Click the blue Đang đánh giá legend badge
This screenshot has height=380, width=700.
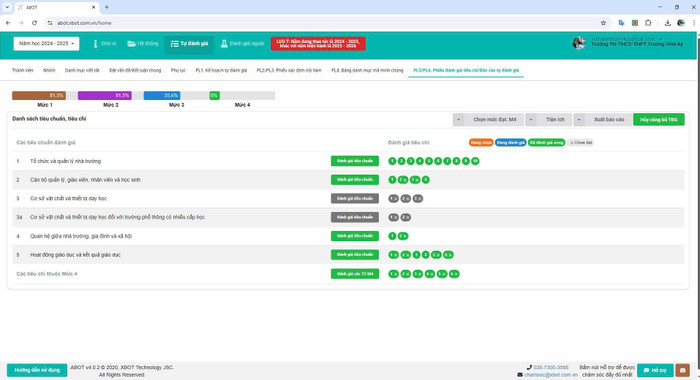(x=510, y=142)
